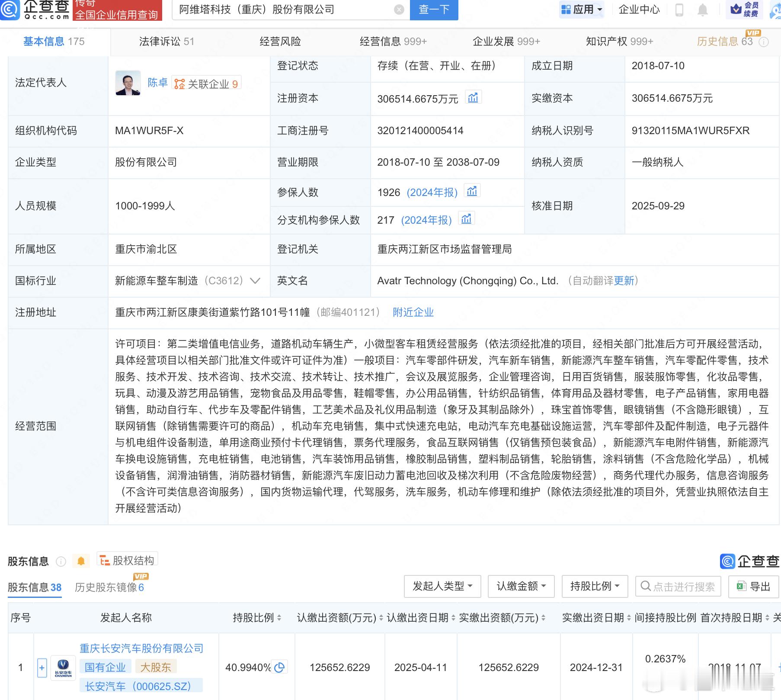The height and width of the screenshot is (700, 781).
Task: Open the 应用 apps dropdown
Action: tap(582, 10)
